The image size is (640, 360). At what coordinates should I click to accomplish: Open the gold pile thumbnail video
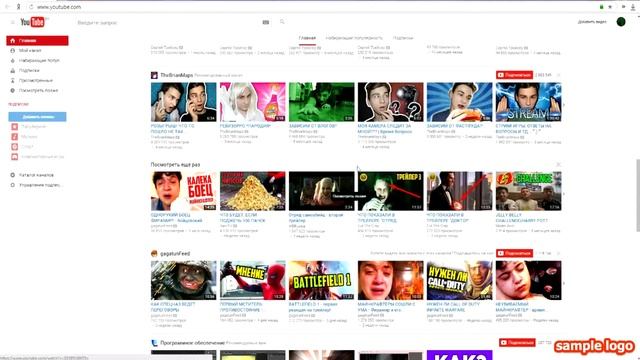252,191
